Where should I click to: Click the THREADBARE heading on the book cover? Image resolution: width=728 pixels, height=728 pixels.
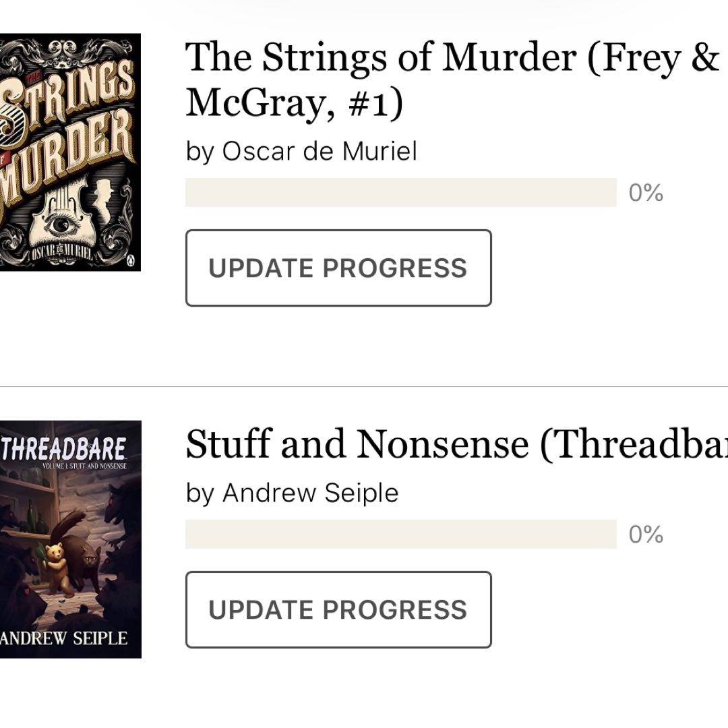pos(63,448)
